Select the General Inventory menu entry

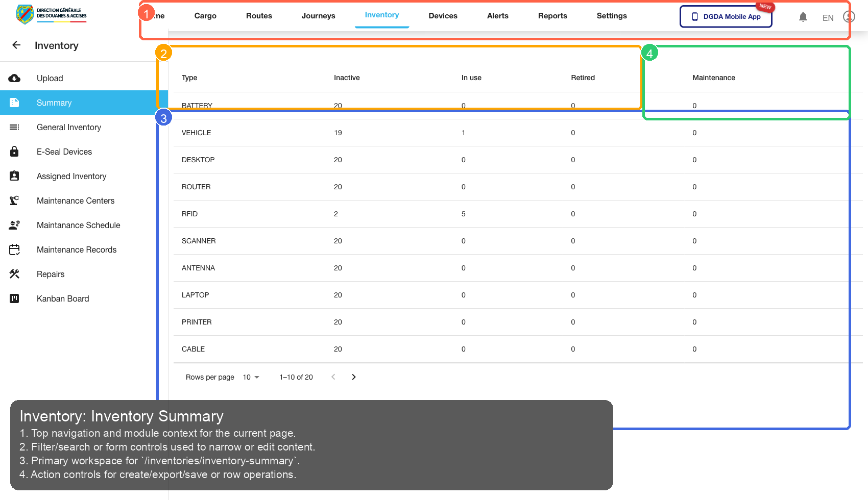(69, 127)
